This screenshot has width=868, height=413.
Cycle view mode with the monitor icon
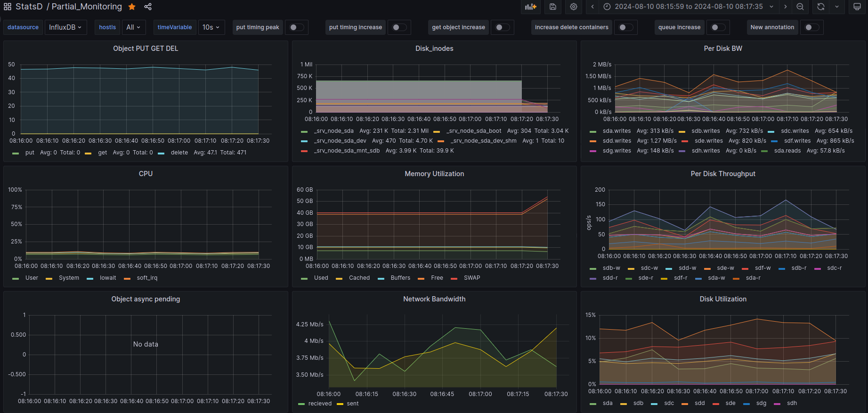click(x=857, y=7)
